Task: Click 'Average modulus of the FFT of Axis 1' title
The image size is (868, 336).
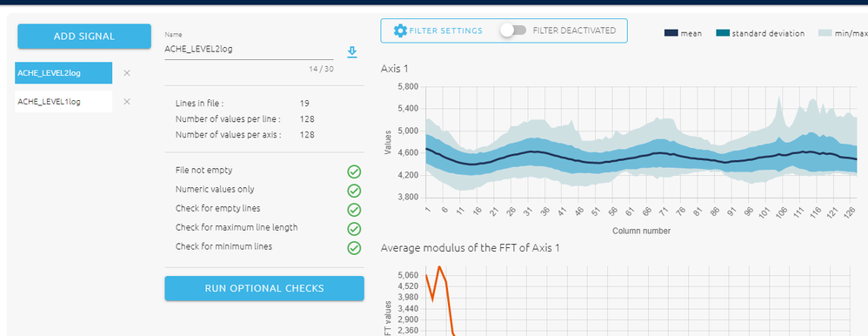Action: click(x=470, y=248)
